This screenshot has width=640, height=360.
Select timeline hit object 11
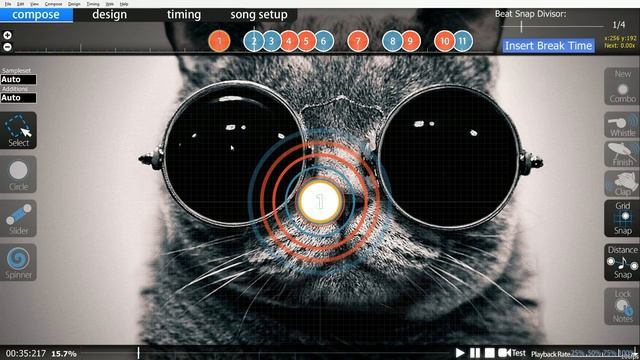(462, 41)
